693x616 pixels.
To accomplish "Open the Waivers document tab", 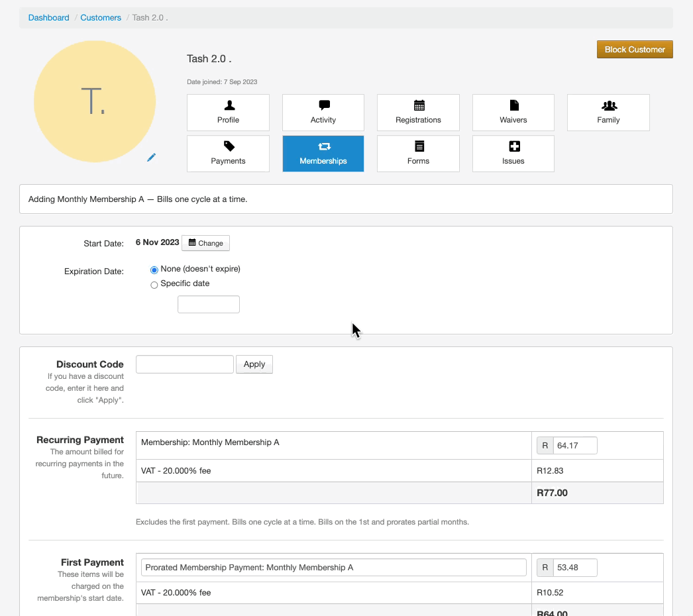I will point(513,113).
